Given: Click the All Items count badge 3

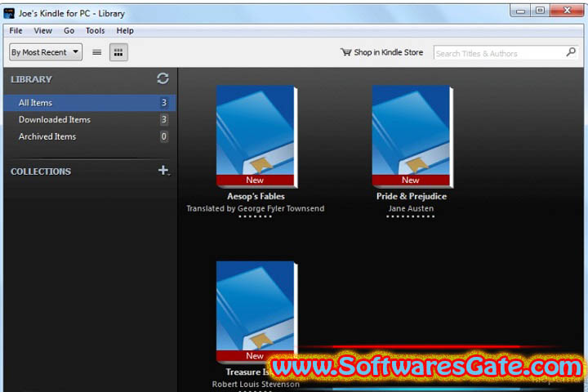Looking at the screenshot, I should pos(164,102).
